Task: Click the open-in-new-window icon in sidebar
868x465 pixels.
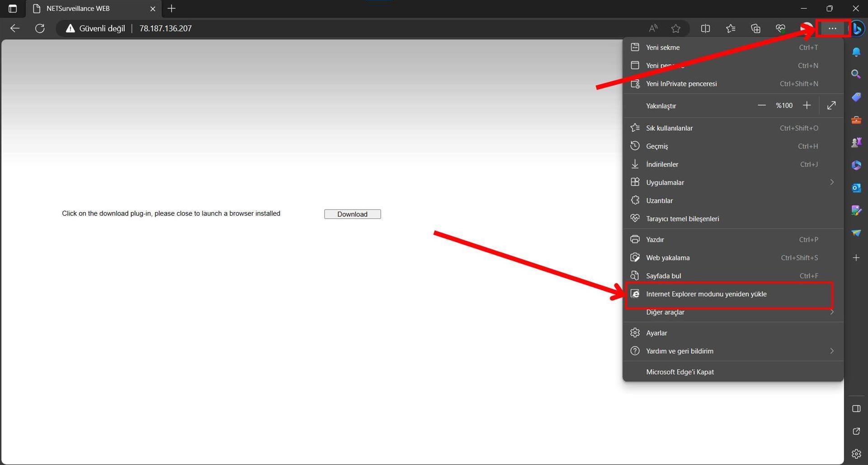Action: pos(856,432)
